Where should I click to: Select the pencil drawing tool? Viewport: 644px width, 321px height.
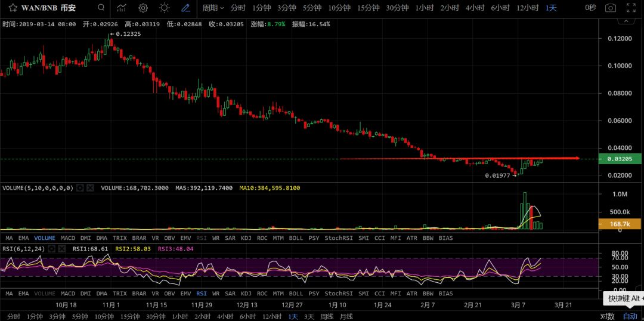186,8
